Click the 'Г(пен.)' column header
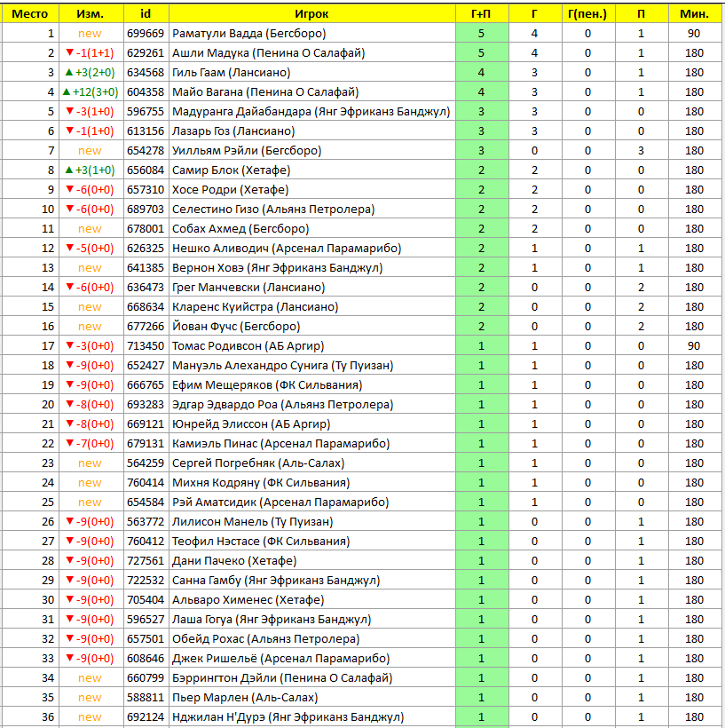The width and height of the screenshot is (725, 728). coord(588,14)
